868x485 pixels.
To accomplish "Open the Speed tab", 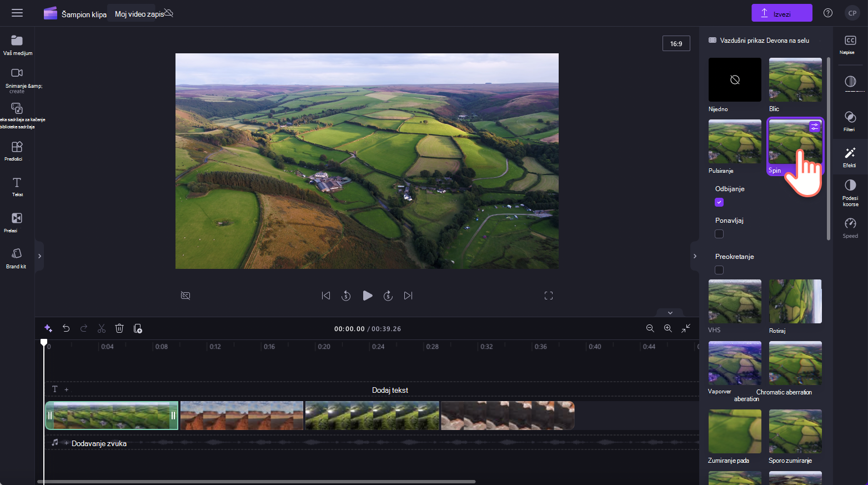I will click(x=850, y=228).
